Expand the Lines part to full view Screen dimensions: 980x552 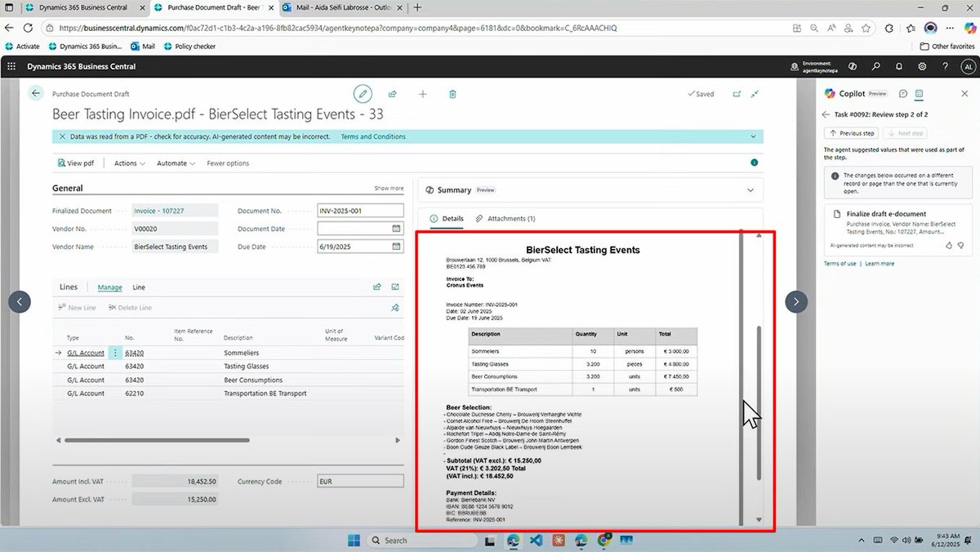[395, 287]
